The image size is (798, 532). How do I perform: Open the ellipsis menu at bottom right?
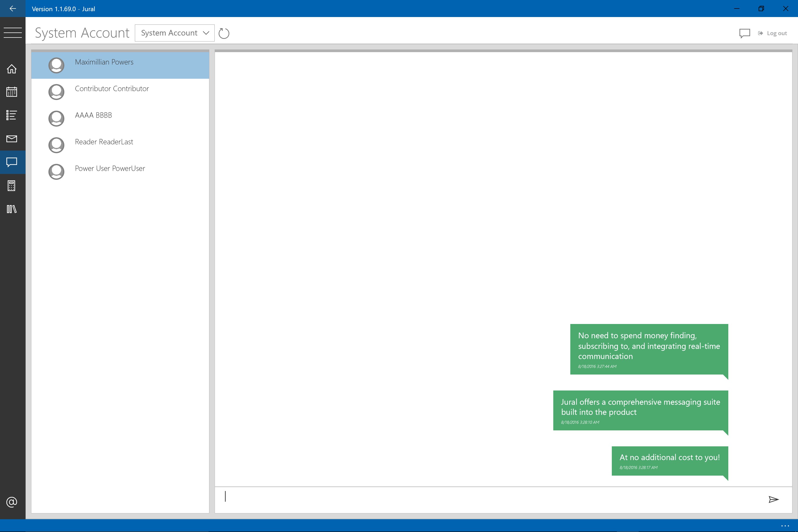point(785,526)
